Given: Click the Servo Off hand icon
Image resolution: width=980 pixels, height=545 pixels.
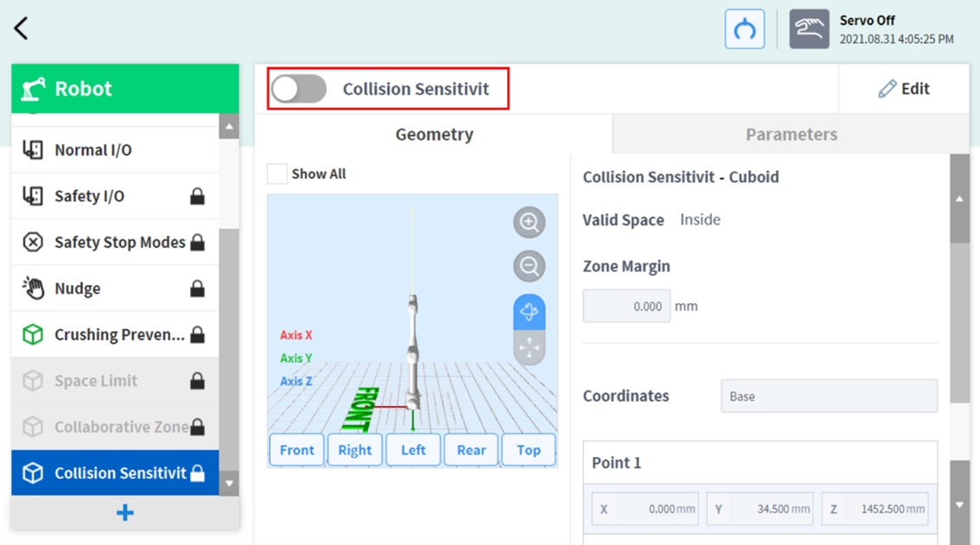Looking at the screenshot, I should click(x=809, y=29).
